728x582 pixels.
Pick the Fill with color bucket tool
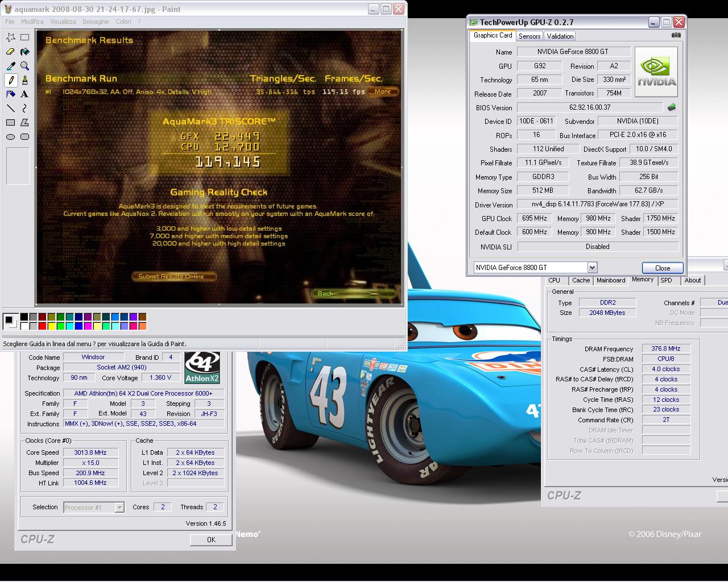[x=25, y=52]
